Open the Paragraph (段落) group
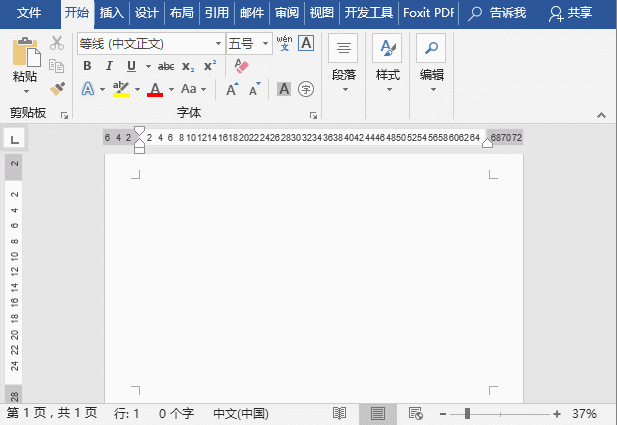This screenshot has height=425, width=617. pyautogui.click(x=344, y=64)
